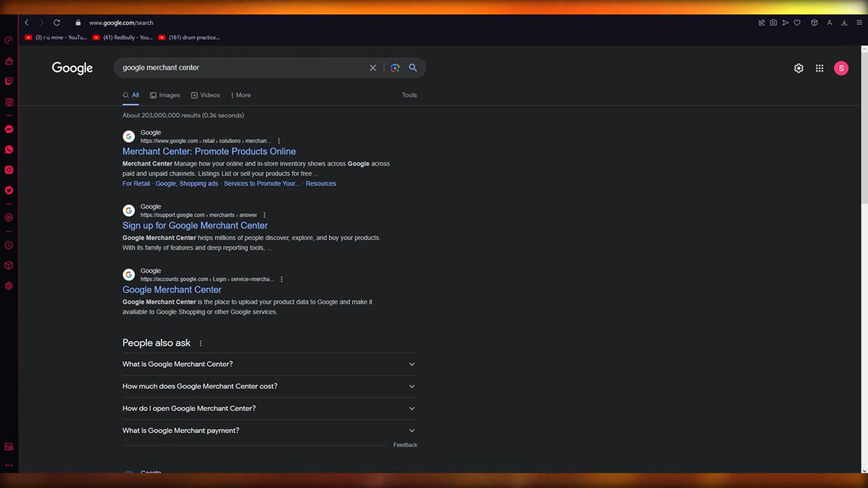868x488 pixels.
Task: Open the Google account avatar S
Action: pyautogui.click(x=841, y=68)
